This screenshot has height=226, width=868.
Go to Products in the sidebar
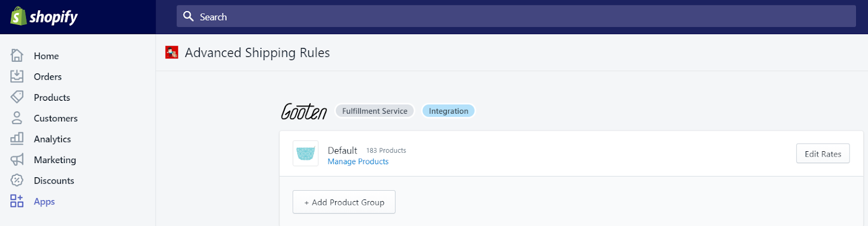(x=52, y=98)
